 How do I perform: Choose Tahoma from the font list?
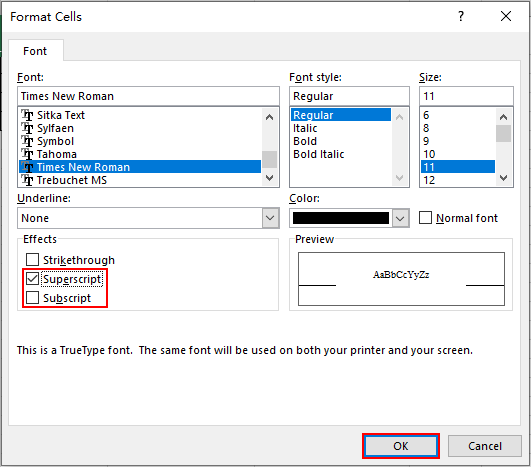(140, 154)
